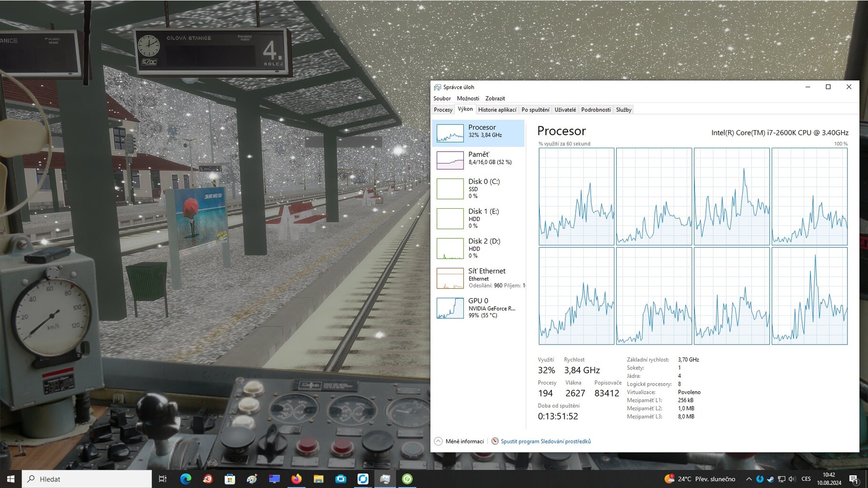Click the Intel(R) Core(TM) i7-2600K CPU label
Image resolution: width=868 pixels, height=488 pixels.
click(x=780, y=132)
